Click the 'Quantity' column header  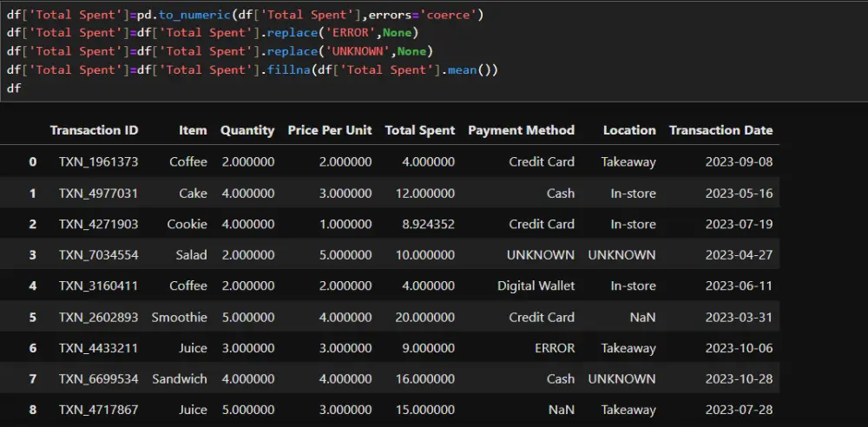(247, 130)
